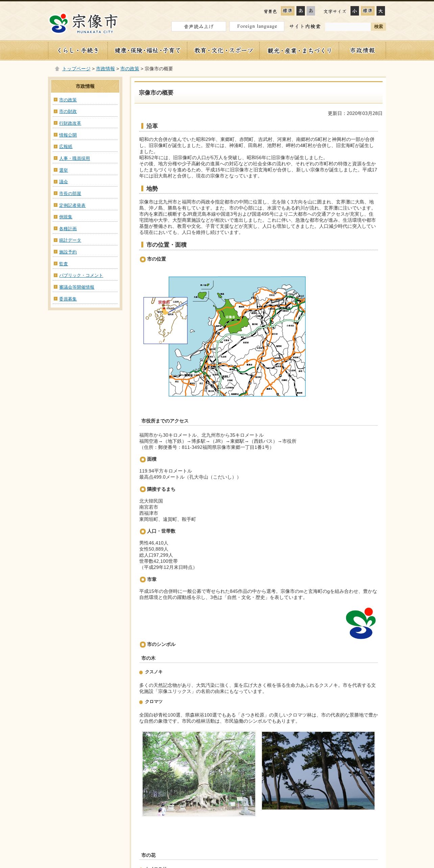Open 情報公開 in sidebar
Screen dimensions: 434x868
[x=68, y=135]
